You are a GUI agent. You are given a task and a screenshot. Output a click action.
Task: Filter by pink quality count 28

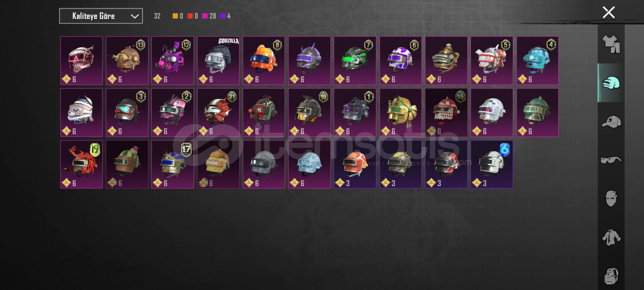pyautogui.click(x=209, y=16)
